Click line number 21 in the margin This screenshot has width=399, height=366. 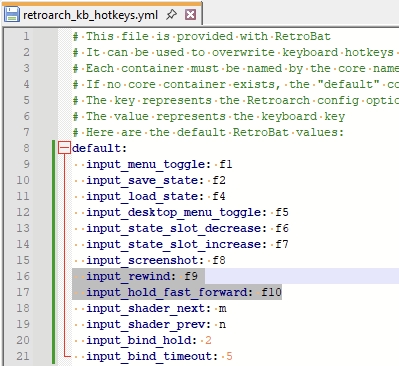[x=23, y=356]
